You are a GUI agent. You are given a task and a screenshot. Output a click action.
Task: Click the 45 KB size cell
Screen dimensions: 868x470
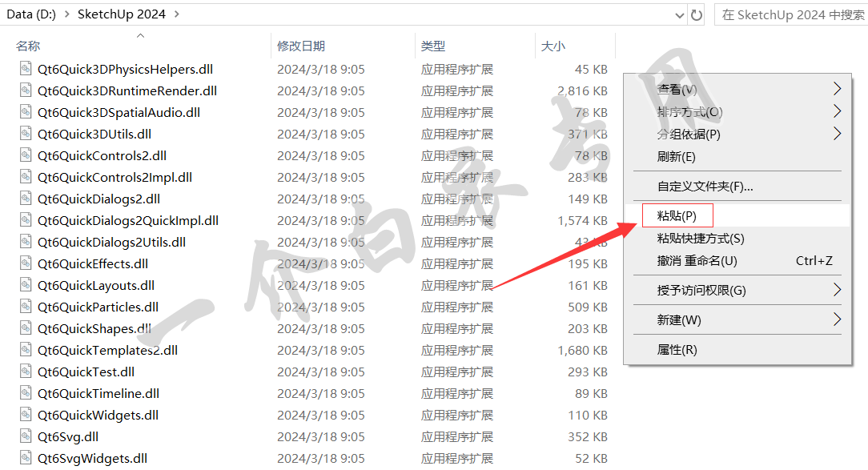[x=591, y=69]
